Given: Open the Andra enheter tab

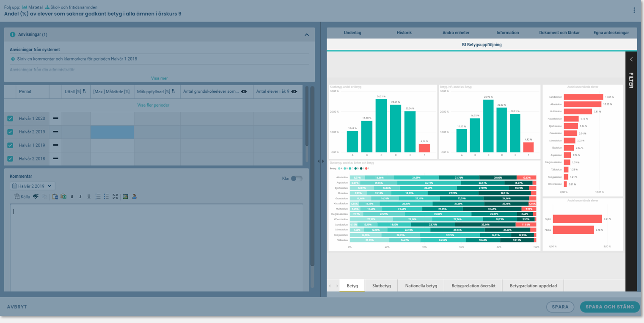Looking at the screenshot, I should (x=456, y=33).
